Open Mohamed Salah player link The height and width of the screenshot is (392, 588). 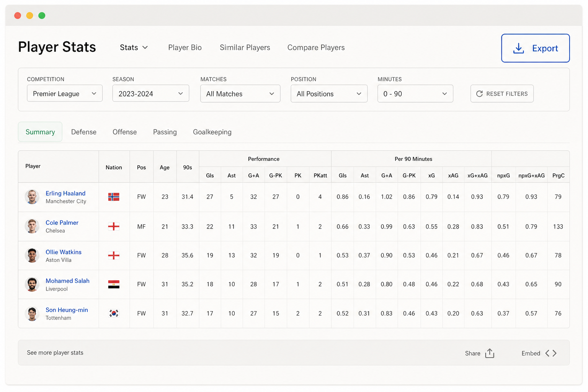tap(67, 281)
